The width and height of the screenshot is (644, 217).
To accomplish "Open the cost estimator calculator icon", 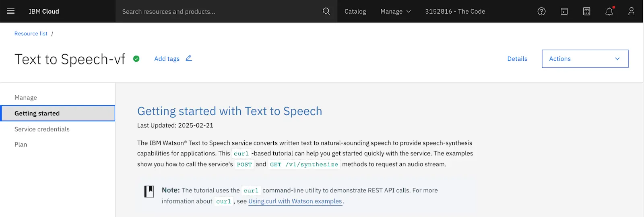I will click(x=587, y=11).
